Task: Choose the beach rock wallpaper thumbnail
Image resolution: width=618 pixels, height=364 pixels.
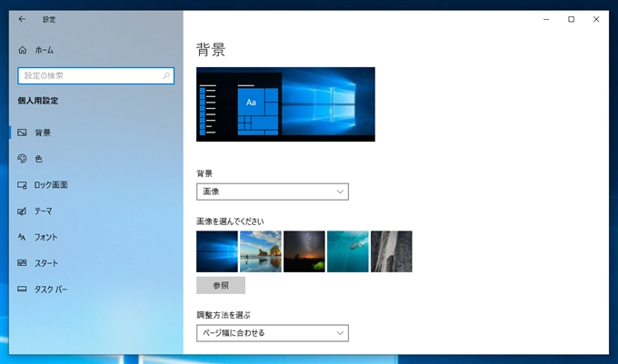Action: [261, 251]
